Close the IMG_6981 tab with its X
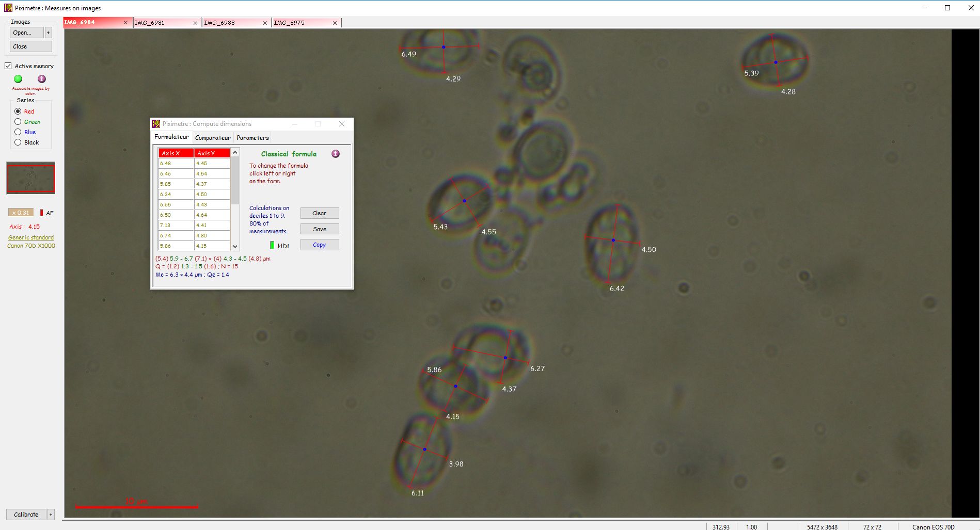980x530 pixels. tap(195, 23)
